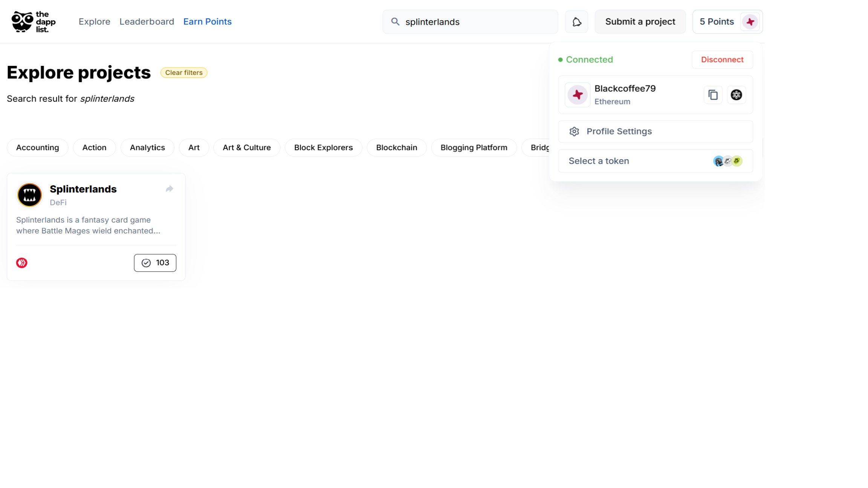Viewport: 868px width, 488px height.
Task: Filter by the Action category
Action: coord(94,148)
